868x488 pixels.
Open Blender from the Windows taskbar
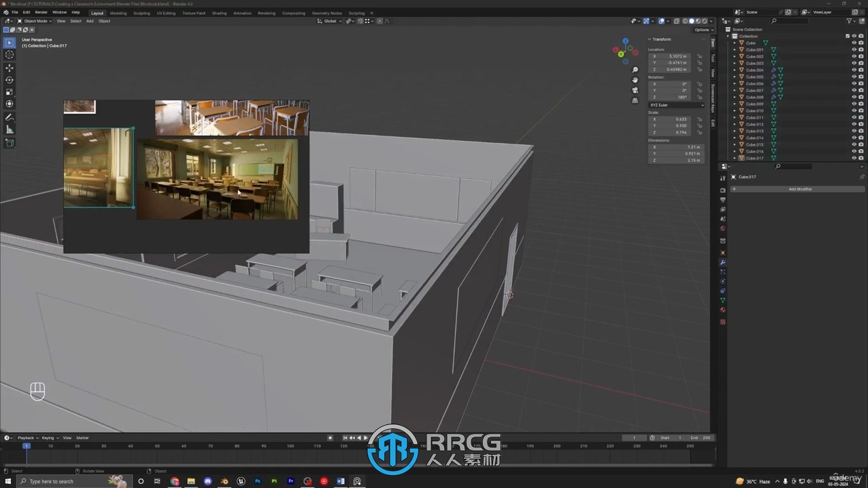coord(224,481)
